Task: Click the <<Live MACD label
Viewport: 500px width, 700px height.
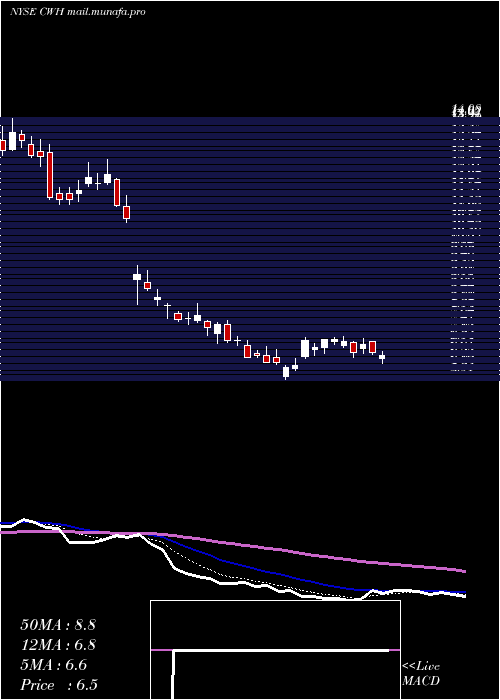Action: click(421, 674)
